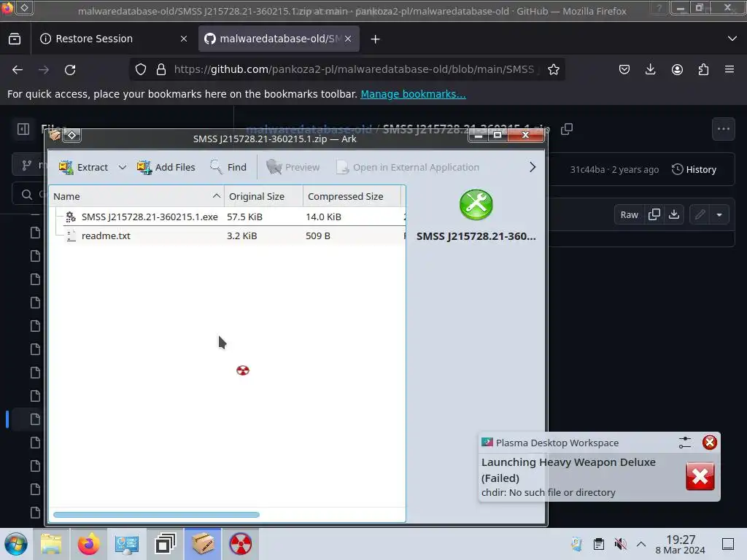This screenshot has width=747, height=560.
Task: Download raw file icon on GitHub
Action: click(x=673, y=215)
